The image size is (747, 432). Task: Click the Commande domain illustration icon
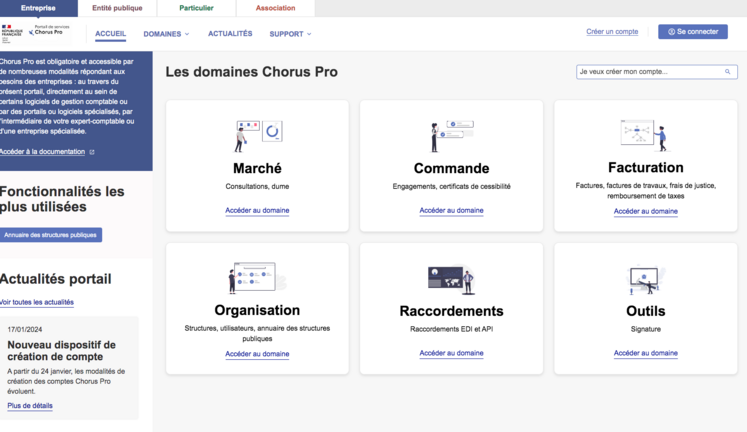pos(451,134)
